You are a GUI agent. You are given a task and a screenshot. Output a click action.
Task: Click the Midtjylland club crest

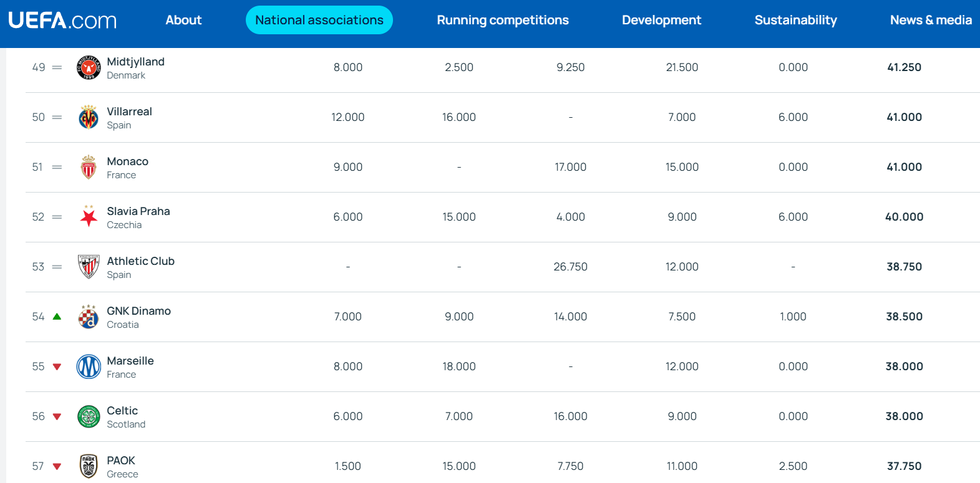pos(89,67)
